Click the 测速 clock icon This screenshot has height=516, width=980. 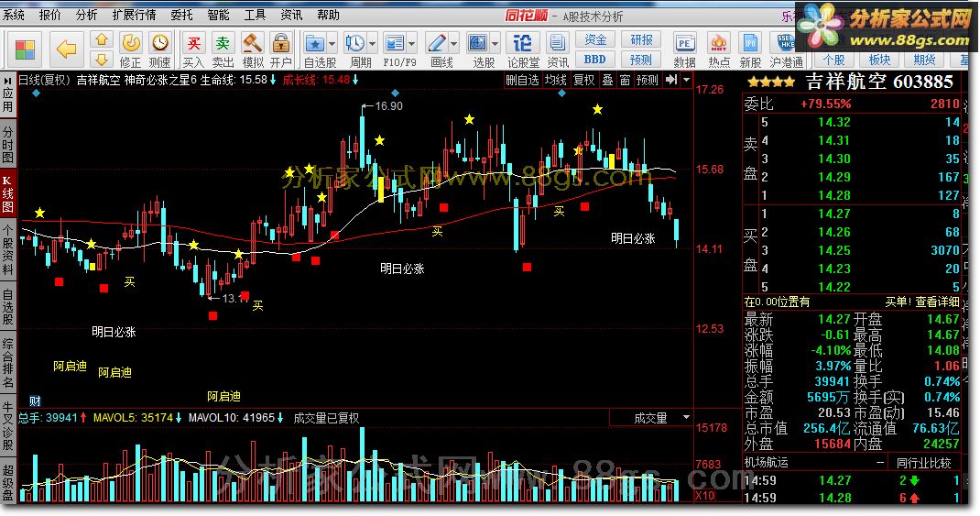pyautogui.click(x=160, y=43)
